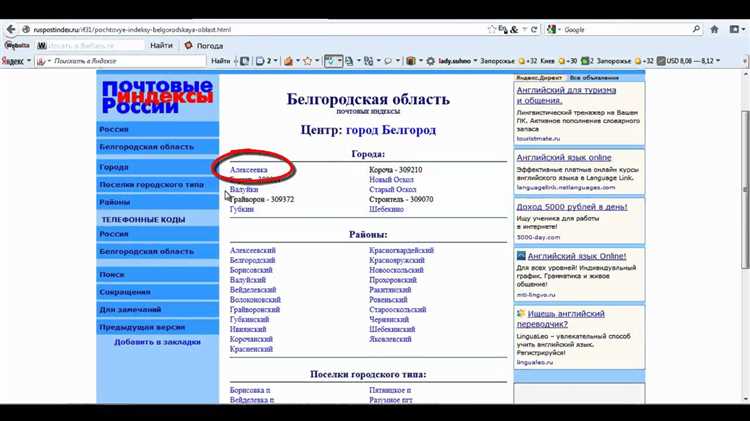
Task: Open the Прохоровский district link
Action: coord(393,280)
